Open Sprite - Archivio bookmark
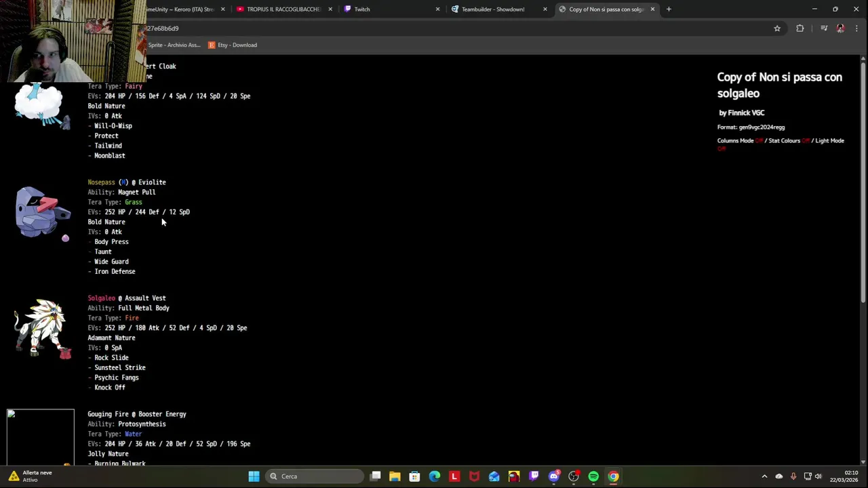Screen dimensions: 868x488 [x=174, y=45]
